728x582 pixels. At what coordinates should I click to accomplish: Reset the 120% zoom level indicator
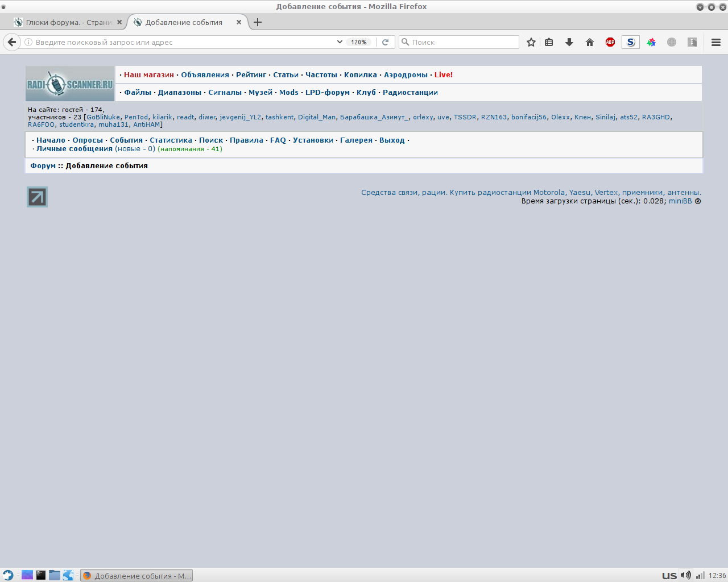[x=358, y=42]
